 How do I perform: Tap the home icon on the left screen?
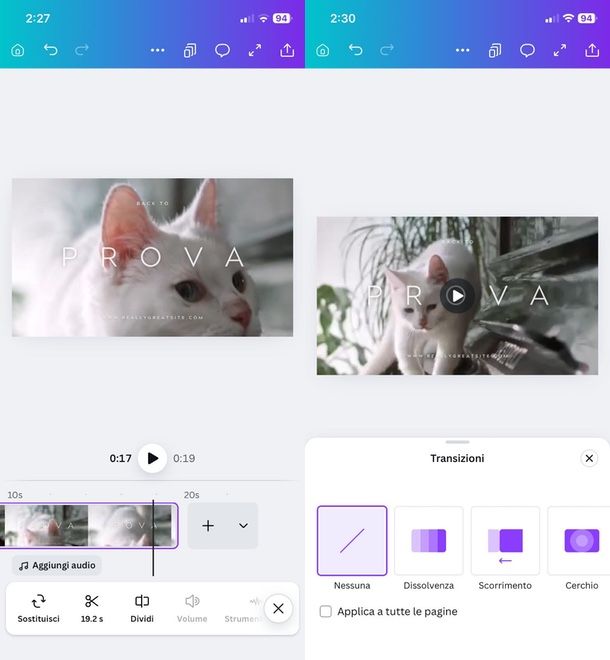(x=17, y=50)
